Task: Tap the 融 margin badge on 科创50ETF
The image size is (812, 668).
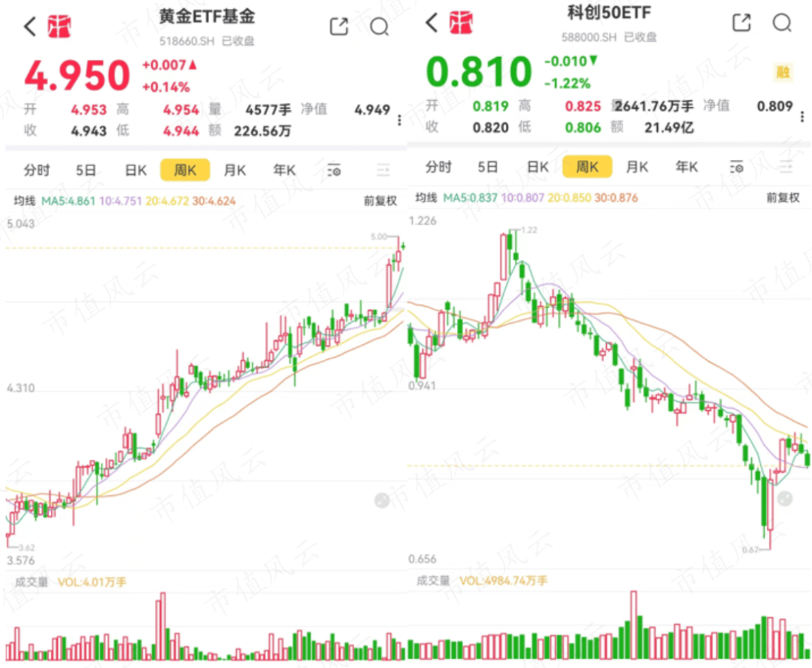Action: [783, 73]
